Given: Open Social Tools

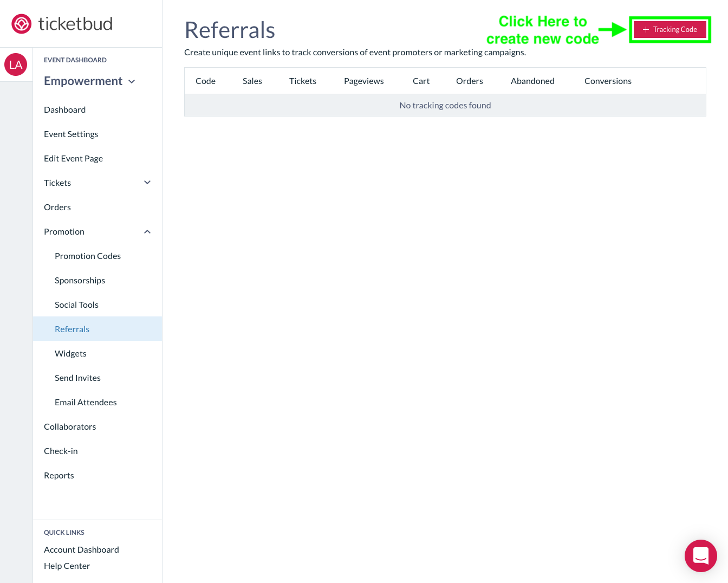Looking at the screenshot, I should [77, 305].
